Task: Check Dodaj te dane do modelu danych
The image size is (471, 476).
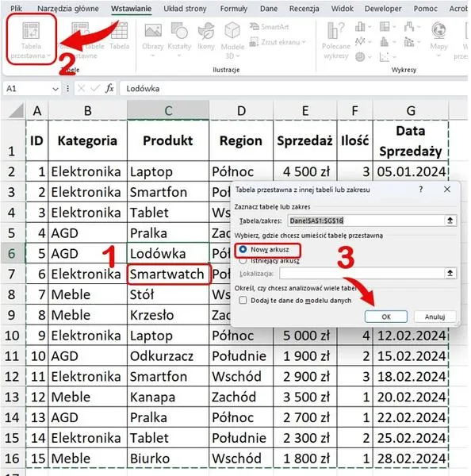Action: pos(243,300)
